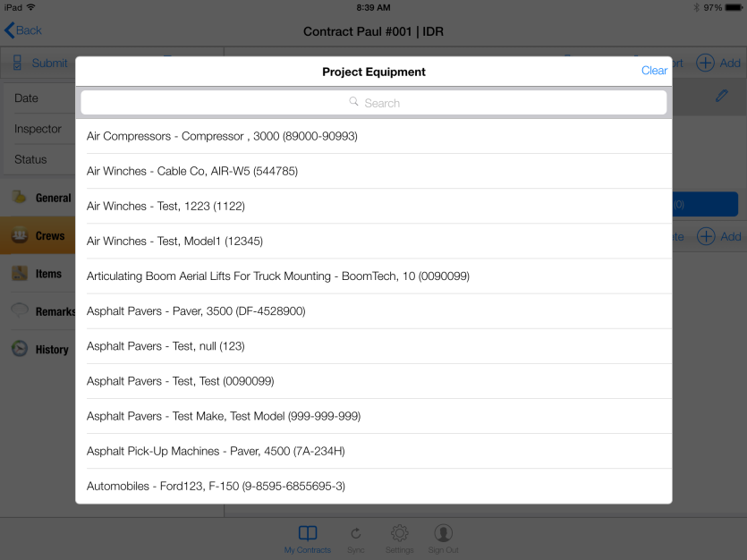
Task: Click the Submit icon button
Action: coord(18,63)
